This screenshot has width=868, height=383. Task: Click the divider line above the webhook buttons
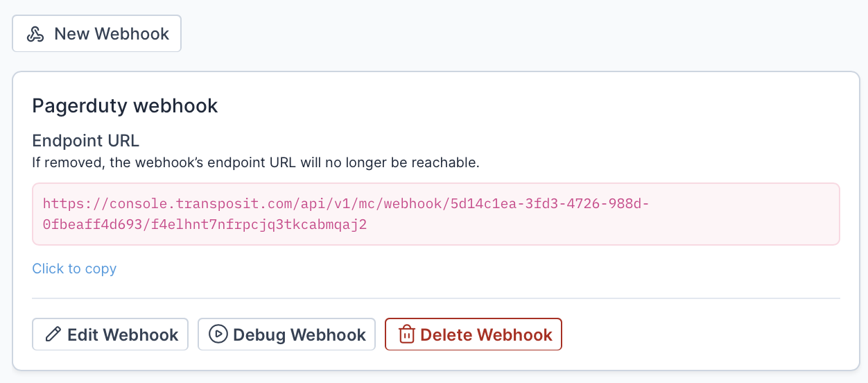(435, 298)
